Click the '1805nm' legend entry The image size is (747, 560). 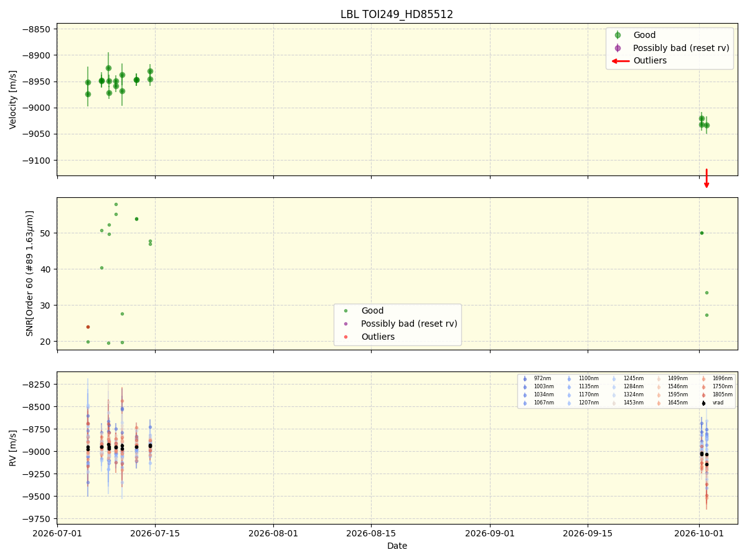click(723, 394)
